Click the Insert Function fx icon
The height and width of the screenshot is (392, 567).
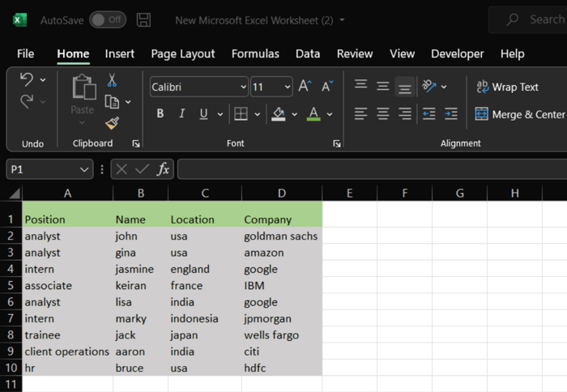point(163,169)
